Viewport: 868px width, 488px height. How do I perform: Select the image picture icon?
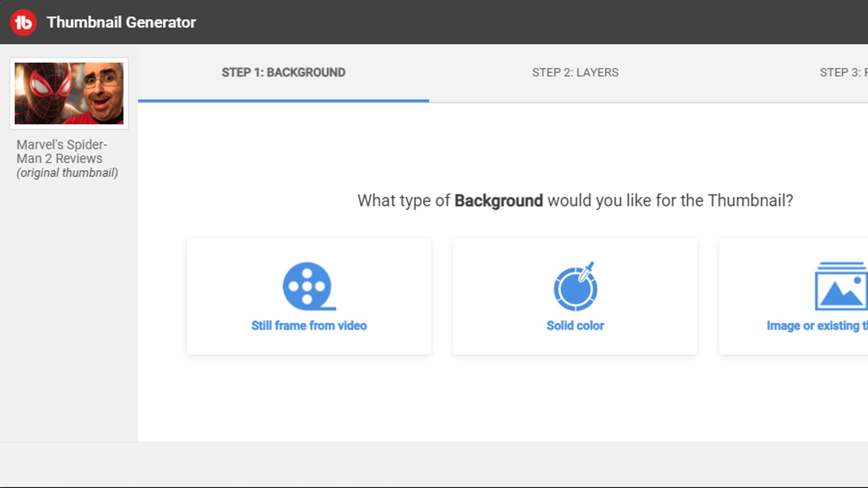point(841,286)
